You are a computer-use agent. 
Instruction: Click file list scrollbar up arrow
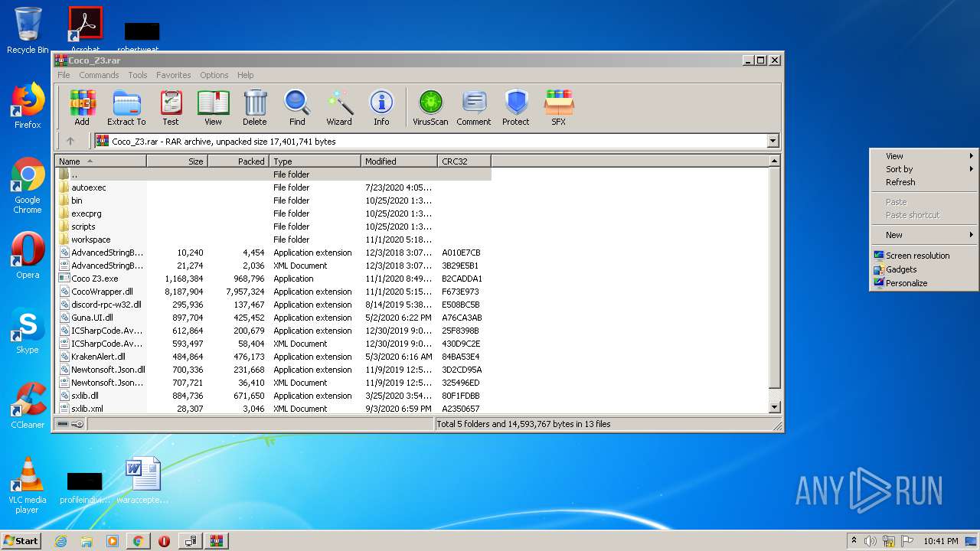tap(774, 161)
